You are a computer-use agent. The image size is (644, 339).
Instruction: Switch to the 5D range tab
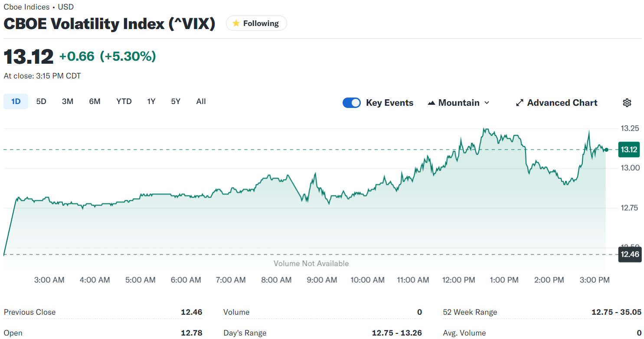(41, 101)
